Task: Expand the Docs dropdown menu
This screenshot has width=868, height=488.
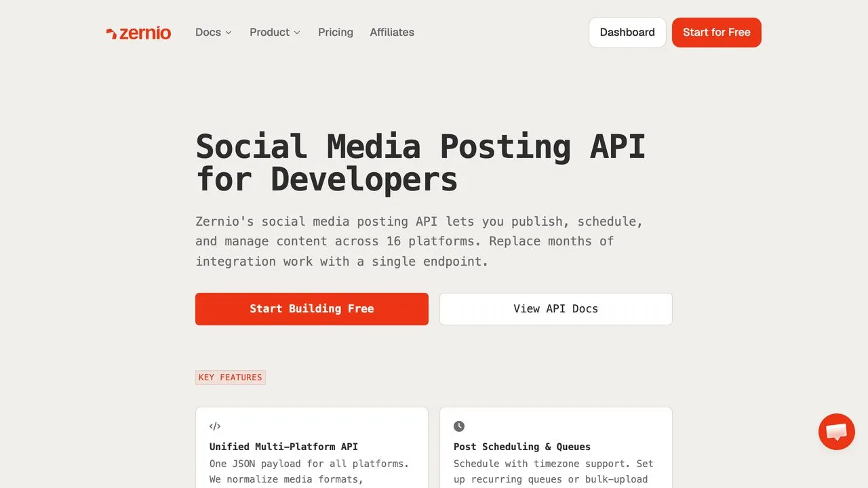Action: [214, 33]
